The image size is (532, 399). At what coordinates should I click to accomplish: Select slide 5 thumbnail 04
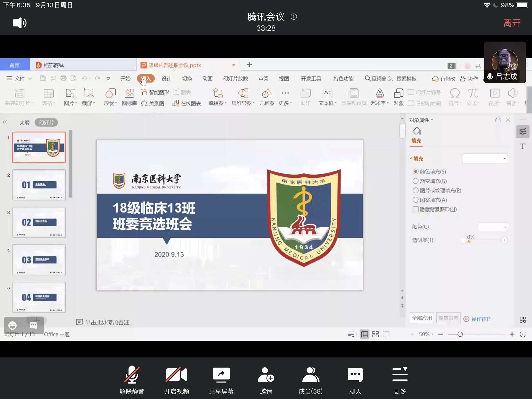39,297
